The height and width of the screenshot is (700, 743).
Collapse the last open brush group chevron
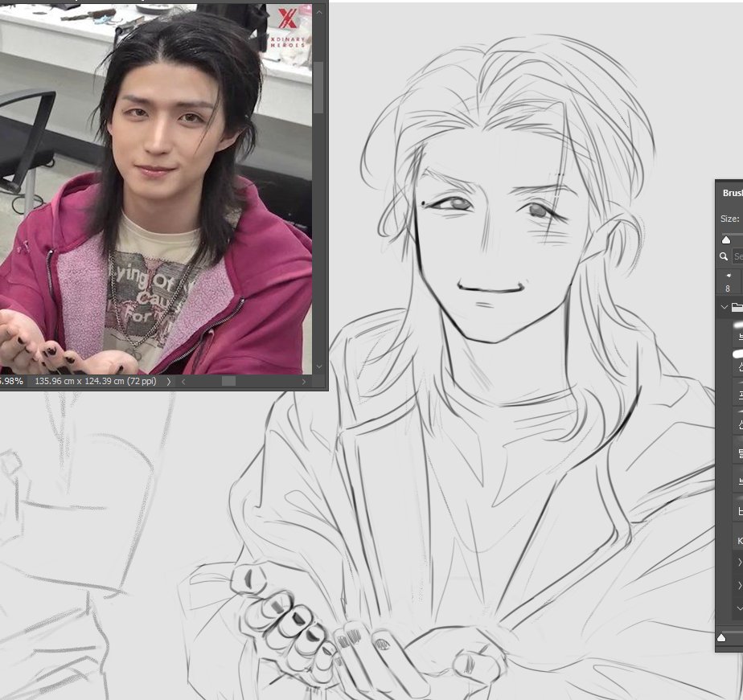click(740, 608)
